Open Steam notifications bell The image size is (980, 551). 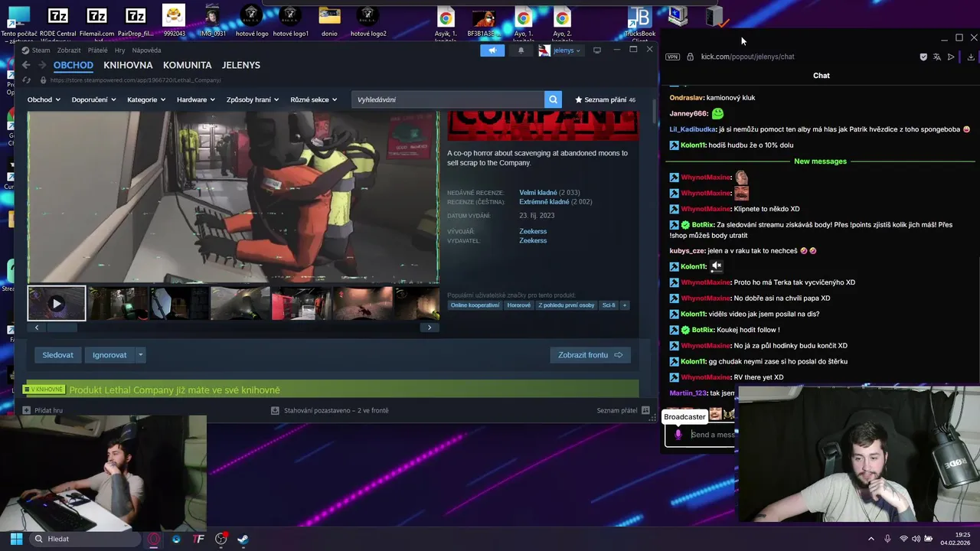521,51
